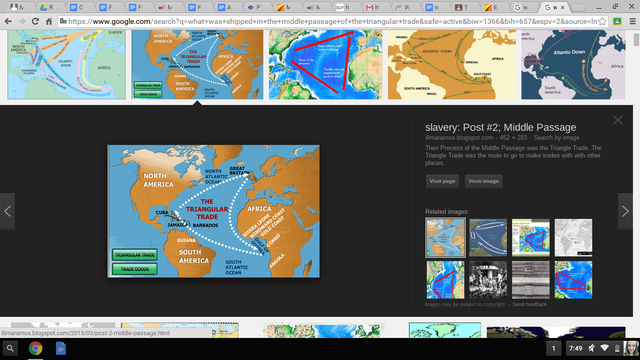
Task: Open the notification counter showing 1
Action: click(553, 349)
